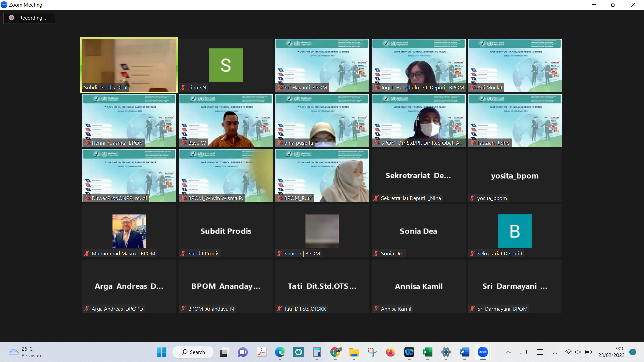
Task: Click muted mic icon beside Annisa Kamil
Action: (x=376, y=309)
